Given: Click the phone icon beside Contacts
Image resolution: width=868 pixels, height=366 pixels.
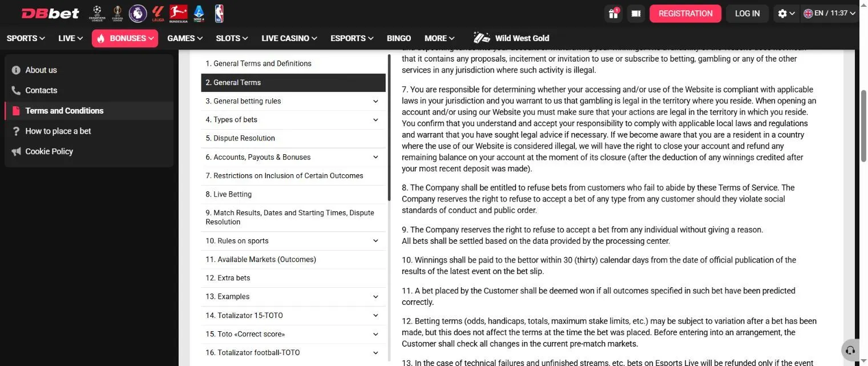Looking at the screenshot, I should 16,90.
